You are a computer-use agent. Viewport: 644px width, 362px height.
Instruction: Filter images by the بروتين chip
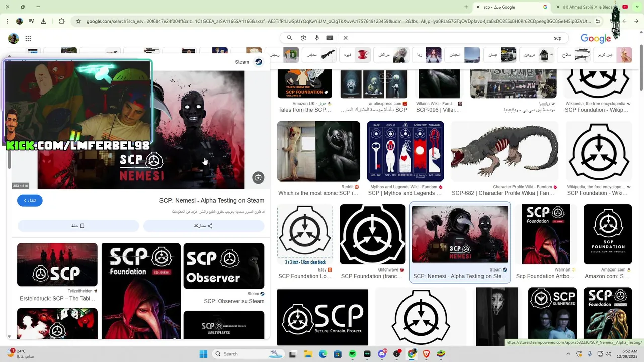pyautogui.click(x=536, y=55)
